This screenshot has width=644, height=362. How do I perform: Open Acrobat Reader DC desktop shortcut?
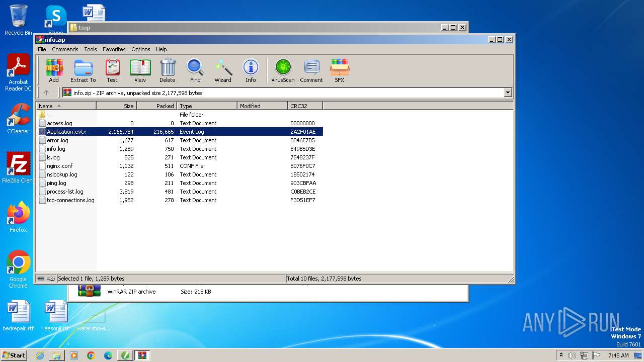point(18,73)
